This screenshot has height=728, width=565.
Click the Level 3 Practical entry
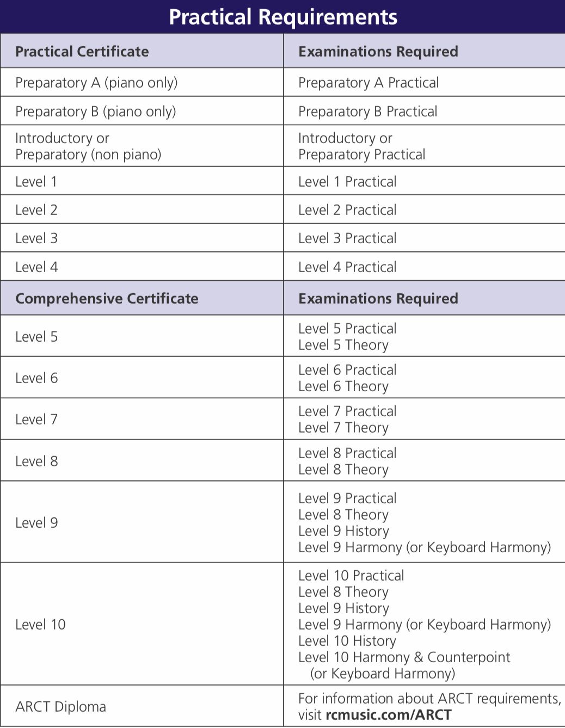pyautogui.click(x=347, y=238)
